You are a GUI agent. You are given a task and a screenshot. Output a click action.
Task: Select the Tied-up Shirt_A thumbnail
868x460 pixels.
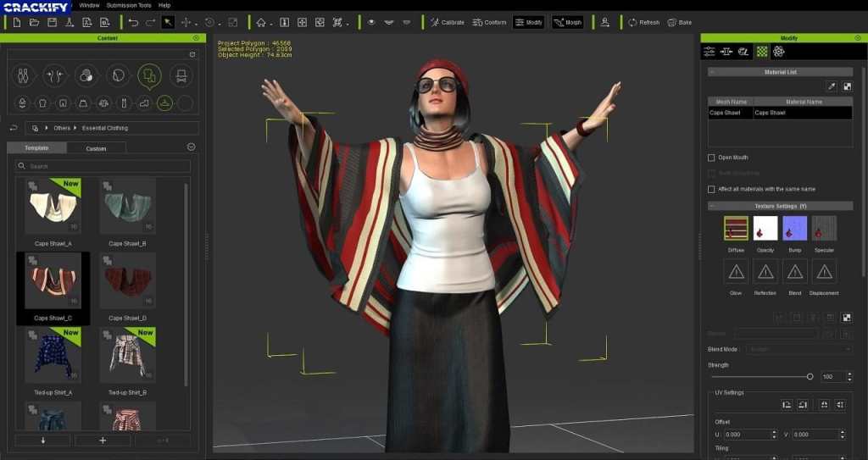click(x=53, y=355)
